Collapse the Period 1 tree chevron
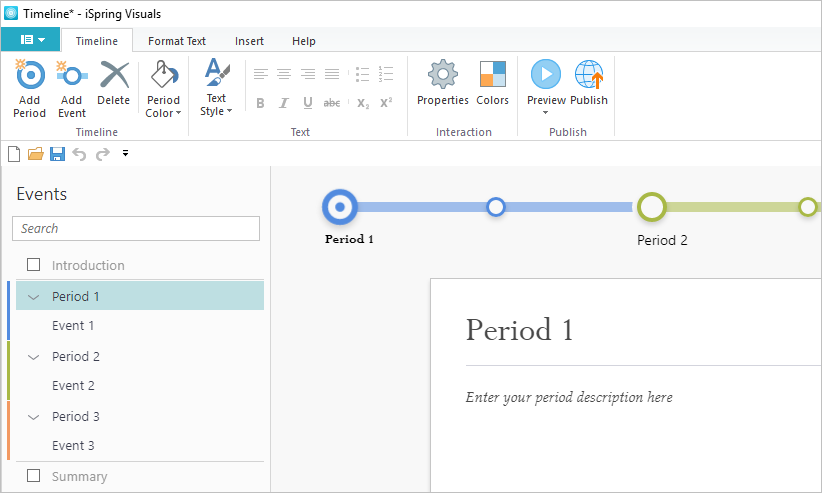Screen dimensions: 822x493 click(34, 297)
